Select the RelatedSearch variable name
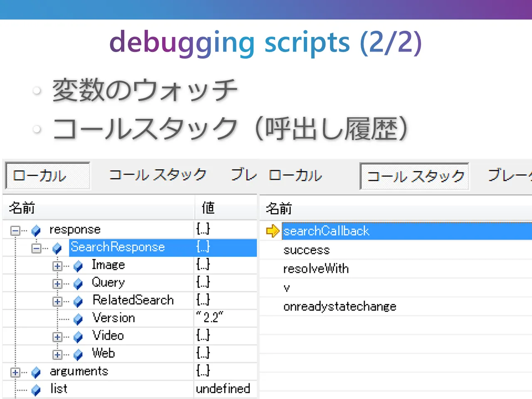 pos(133,300)
